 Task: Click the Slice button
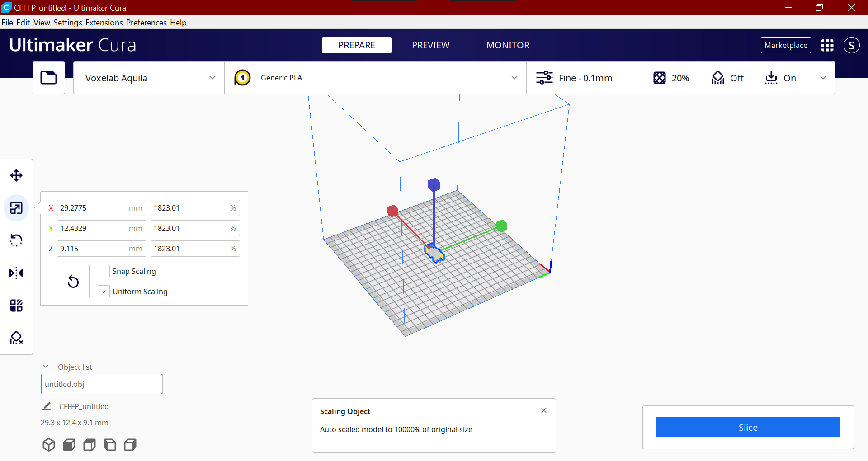pos(748,428)
